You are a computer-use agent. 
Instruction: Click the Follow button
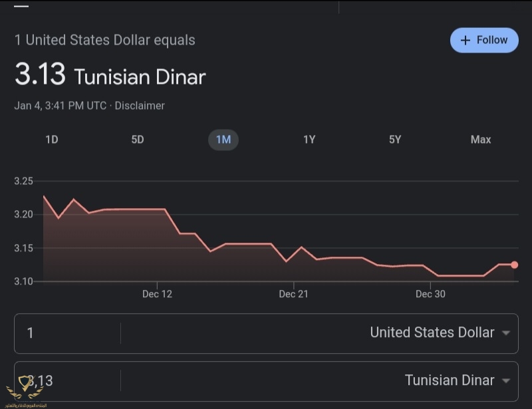[x=484, y=40]
